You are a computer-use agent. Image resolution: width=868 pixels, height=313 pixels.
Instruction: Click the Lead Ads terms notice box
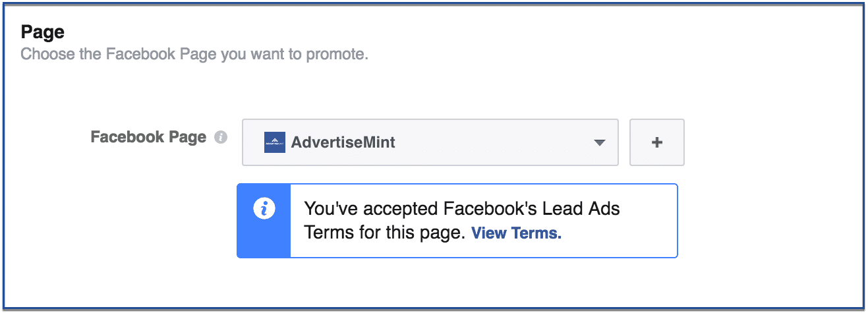pos(457,221)
